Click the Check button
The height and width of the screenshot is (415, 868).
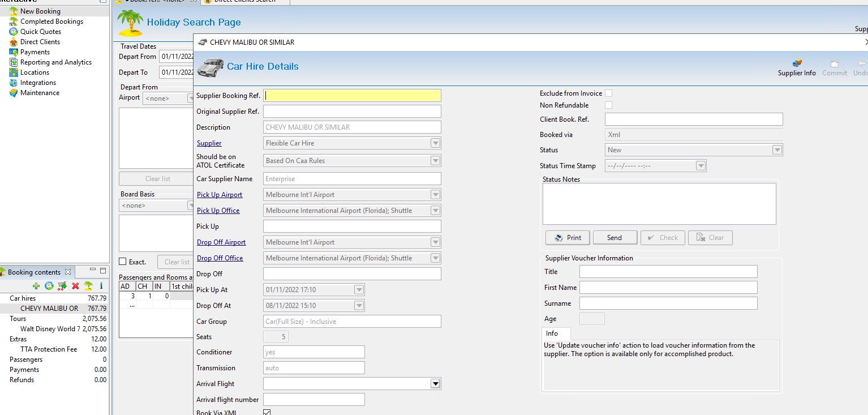coord(663,238)
